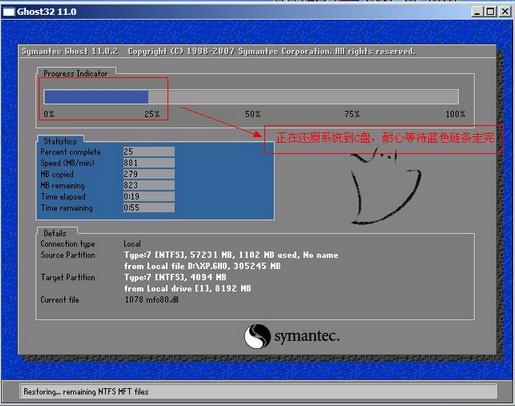
Task: Click the 50% mark label
Action: coord(253,114)
